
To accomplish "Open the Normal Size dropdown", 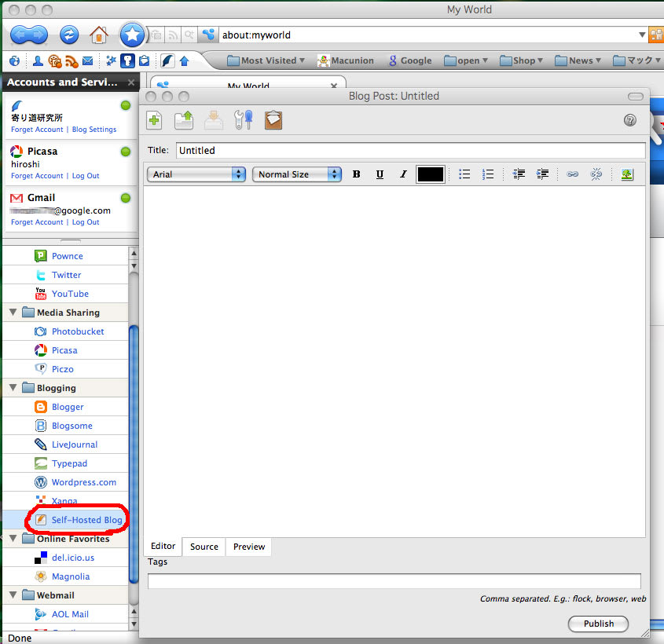I will click(296, 174).
